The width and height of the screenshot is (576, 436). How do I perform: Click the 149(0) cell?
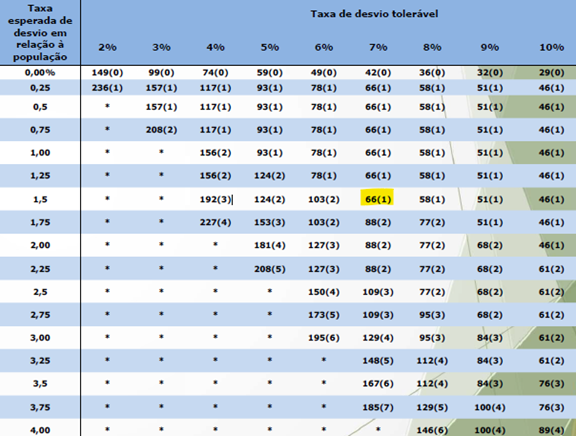click(107, 73)
